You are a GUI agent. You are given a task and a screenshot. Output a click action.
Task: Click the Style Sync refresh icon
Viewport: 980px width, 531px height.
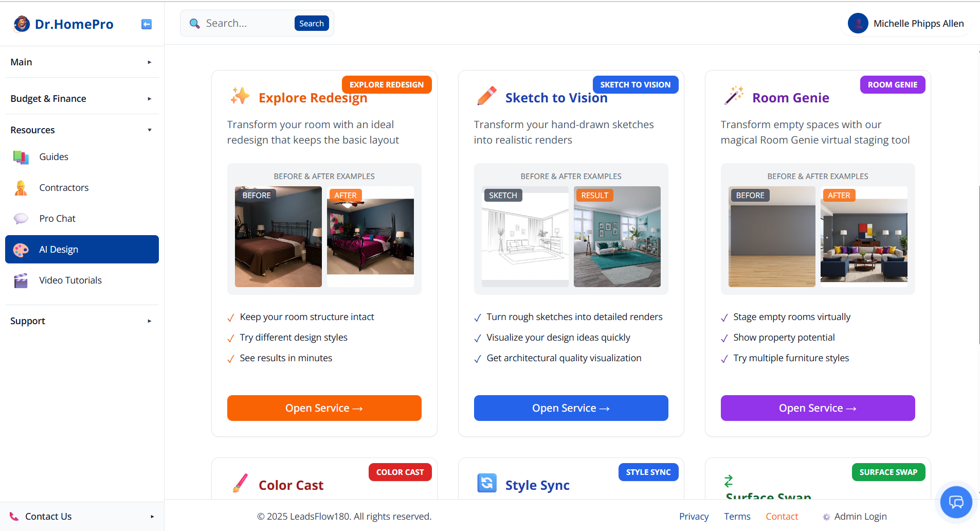486,483
